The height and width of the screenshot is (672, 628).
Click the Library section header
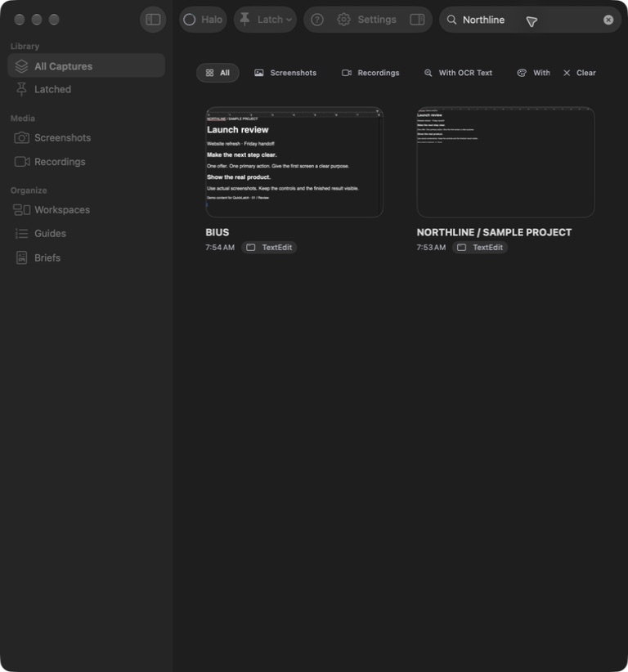[x=25, y=47]
